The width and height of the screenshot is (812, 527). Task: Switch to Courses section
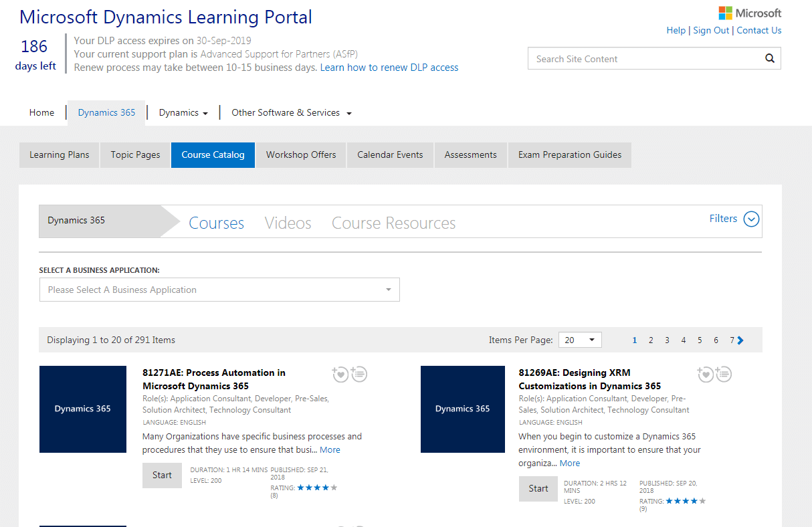click(x=216, y=223)
